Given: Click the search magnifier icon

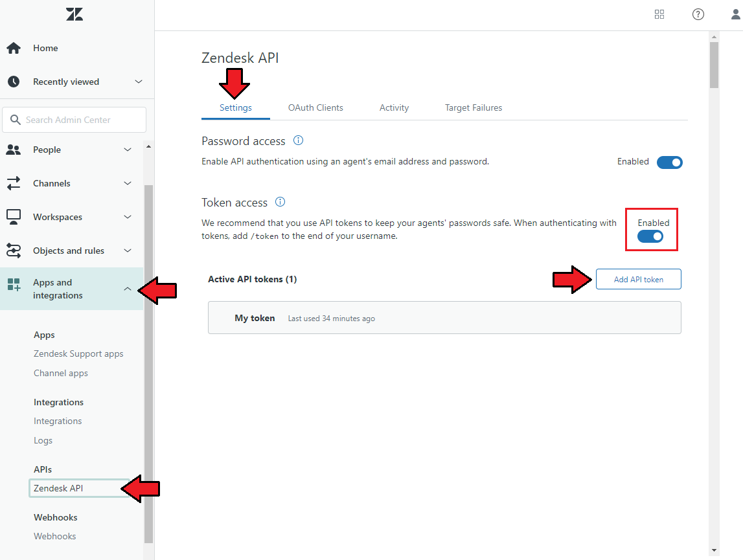Looking at the screenshot, I should (x=16, y=120).
